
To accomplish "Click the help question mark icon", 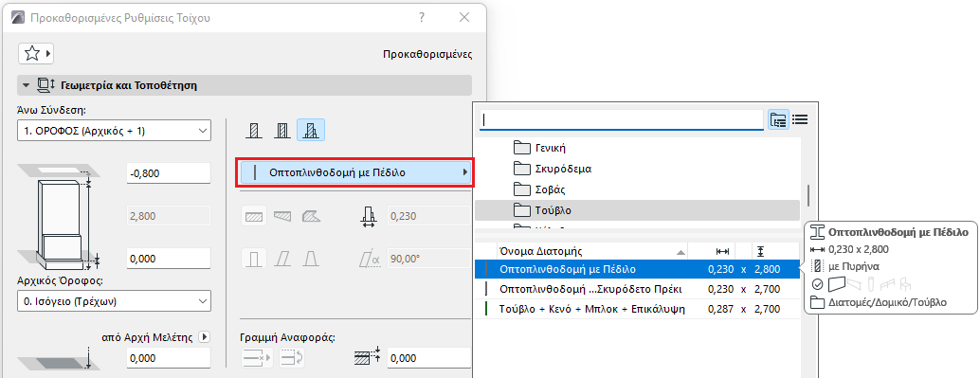I will (x=423, y=17).
